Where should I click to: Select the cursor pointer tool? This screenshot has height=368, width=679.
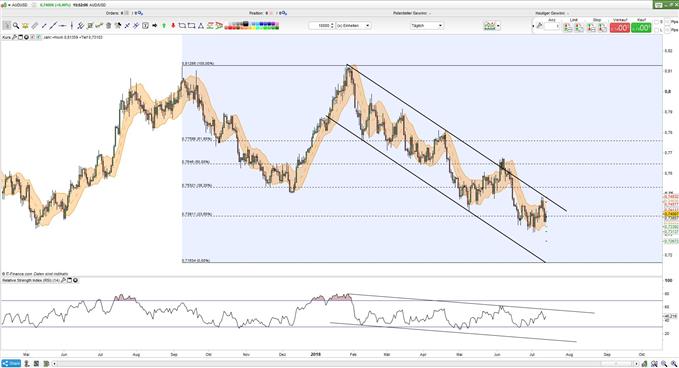click(x=6, y=26)
